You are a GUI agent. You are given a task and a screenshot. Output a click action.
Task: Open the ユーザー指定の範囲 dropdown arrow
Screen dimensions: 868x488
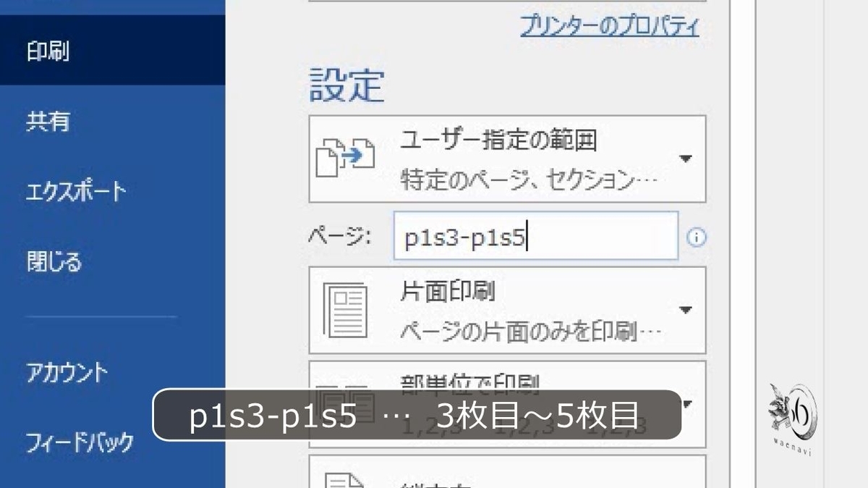pyautogui.click(x=686, y=159)
